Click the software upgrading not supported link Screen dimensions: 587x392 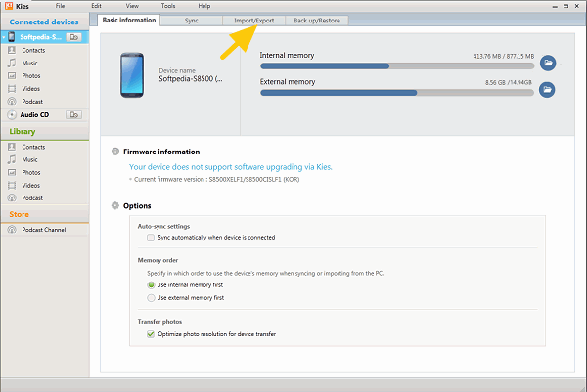point(231,167)
